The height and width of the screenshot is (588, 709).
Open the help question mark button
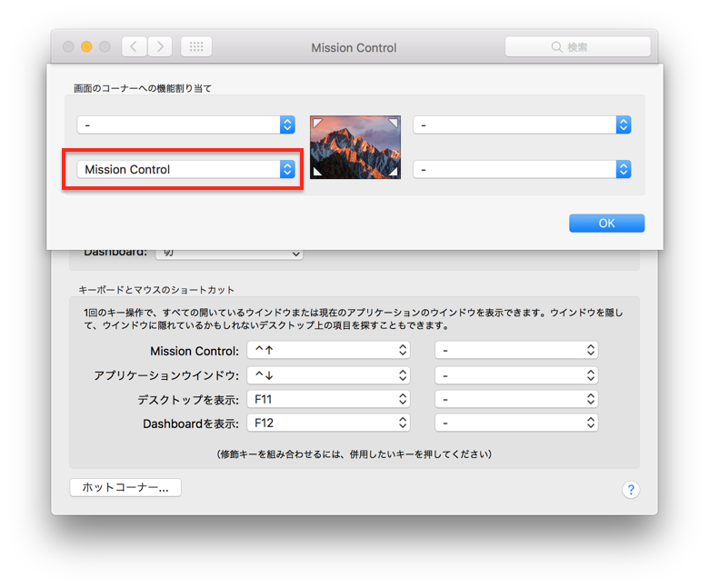[x=631, y=490]
